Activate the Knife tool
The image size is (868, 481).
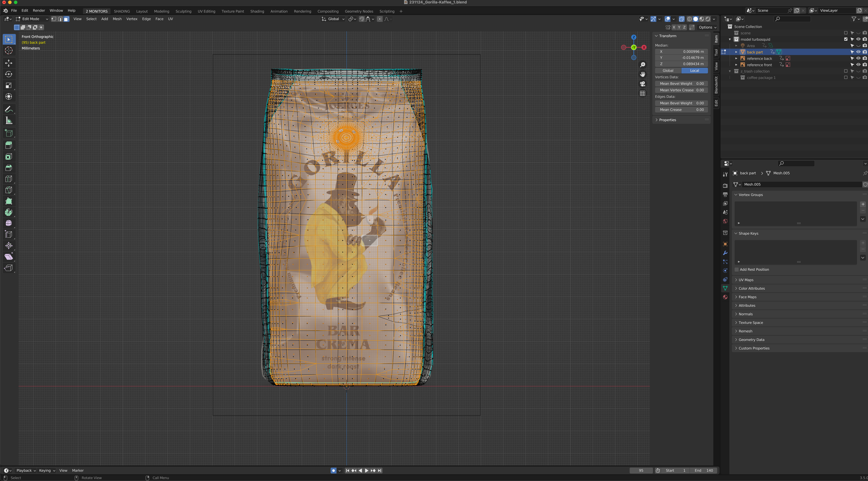pos(9,190)
